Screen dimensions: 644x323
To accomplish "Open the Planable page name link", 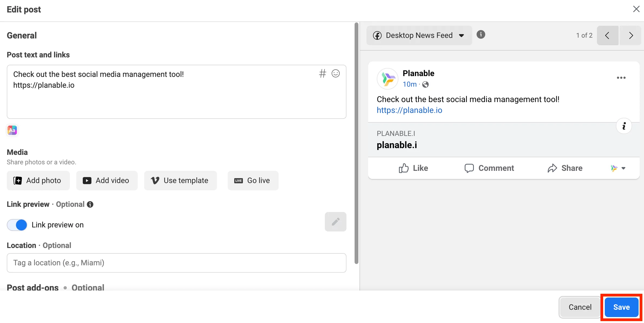I will tap(418, 73).
